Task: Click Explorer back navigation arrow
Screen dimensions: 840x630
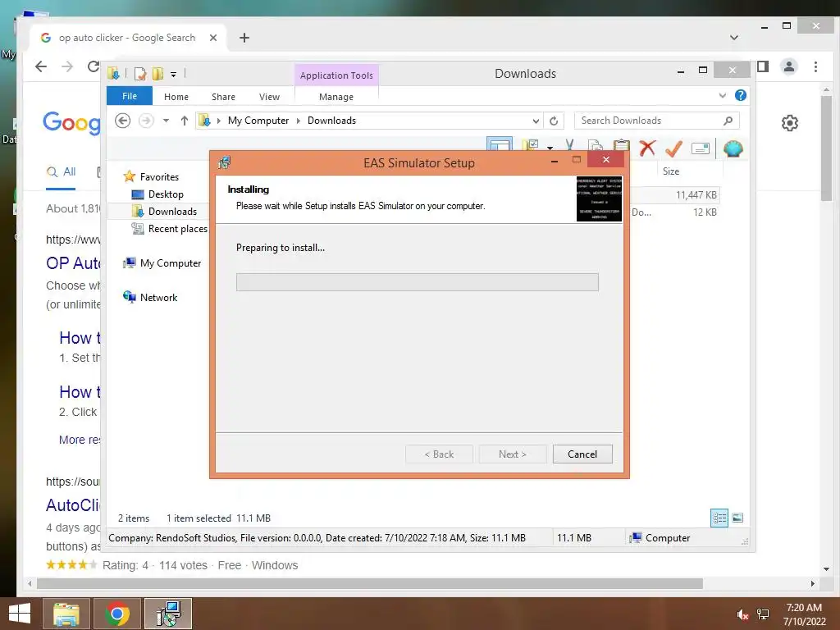Action: coord(123,121)
